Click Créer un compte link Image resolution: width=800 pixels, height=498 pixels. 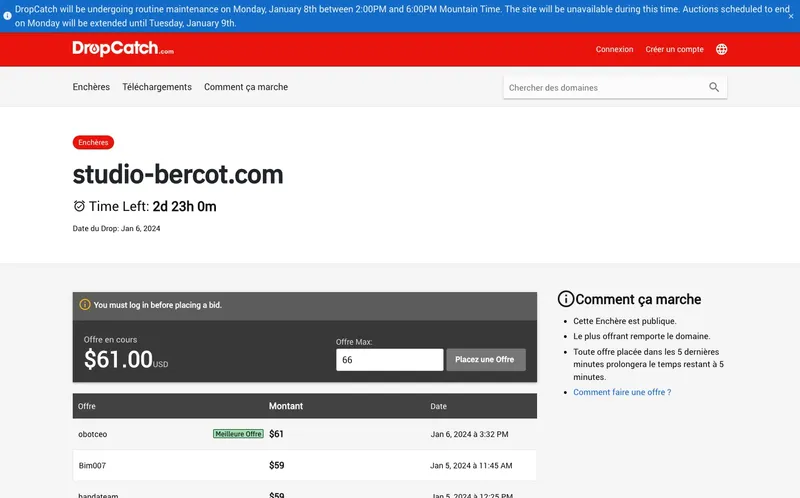pos(674,49)
